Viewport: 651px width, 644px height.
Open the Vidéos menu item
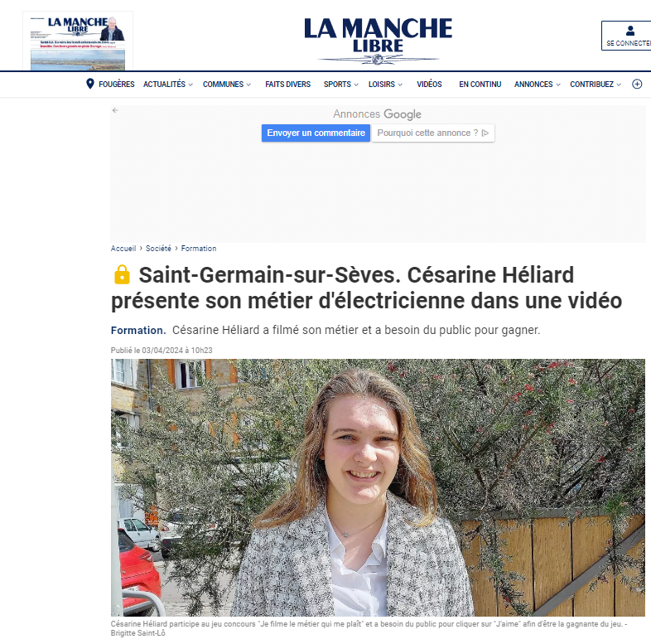point(429,85)
